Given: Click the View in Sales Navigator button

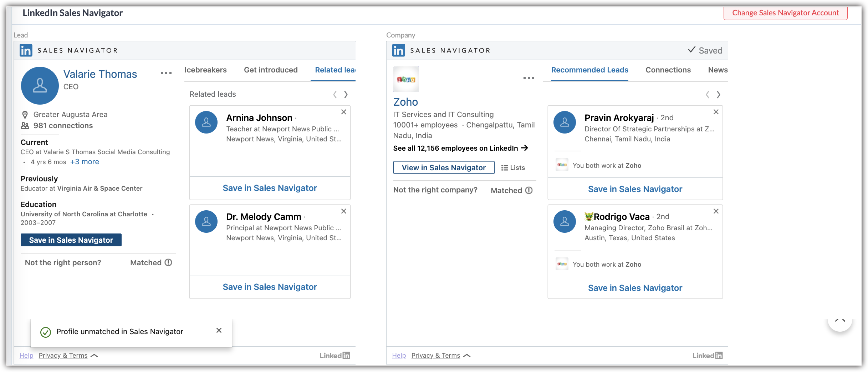Looking at the screenshot, I should coord(444,168).
